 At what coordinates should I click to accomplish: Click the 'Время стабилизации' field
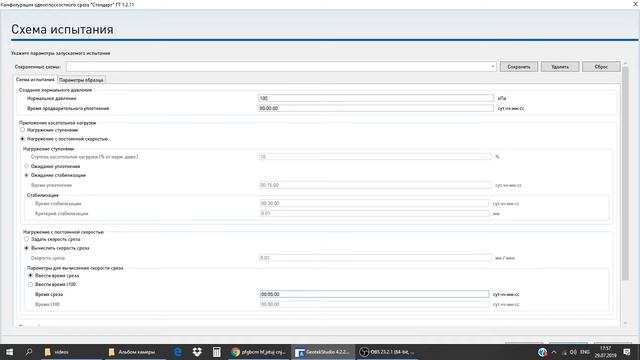pyautogui.click(x=374, y=203)
